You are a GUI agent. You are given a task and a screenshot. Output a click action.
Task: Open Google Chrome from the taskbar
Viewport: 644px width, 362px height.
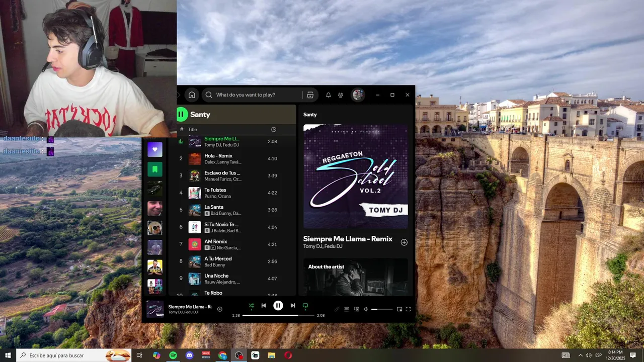[222, 355]
